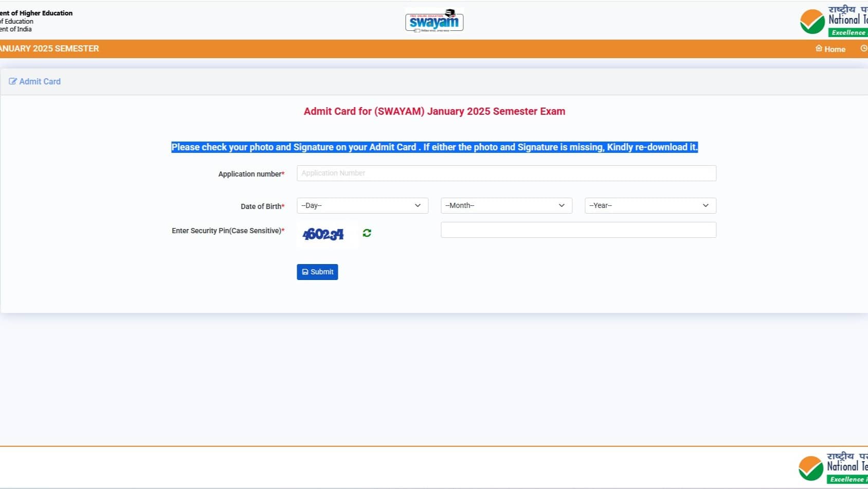Click the highlighted photo and signature notice
Viewport: 868px width, 489px height.
point(434,147)
